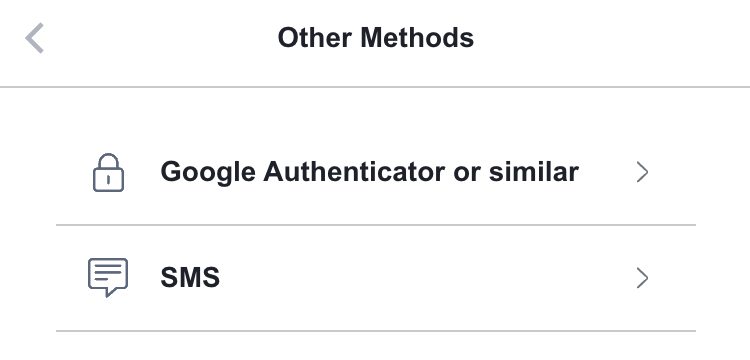Click the gray back arrow in the header
750x360 pixels.
tap(34, 38)
